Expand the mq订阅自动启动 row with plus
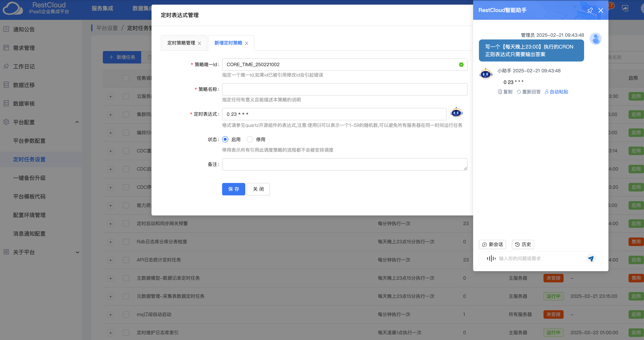Screen dimensions: 644x340 click(x=110, y=315)
